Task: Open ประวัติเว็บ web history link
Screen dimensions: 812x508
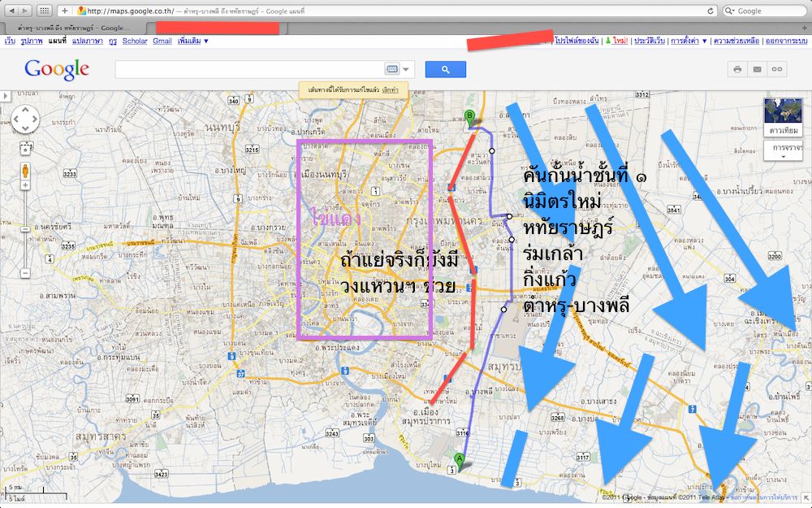Action: coord(650,41)
